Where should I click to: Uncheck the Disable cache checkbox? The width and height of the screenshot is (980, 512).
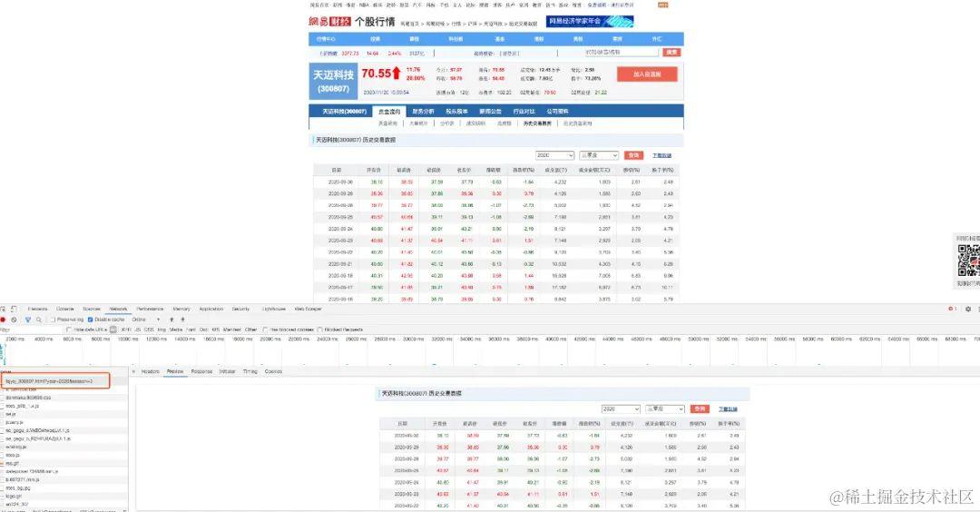[x=90, y=320]
